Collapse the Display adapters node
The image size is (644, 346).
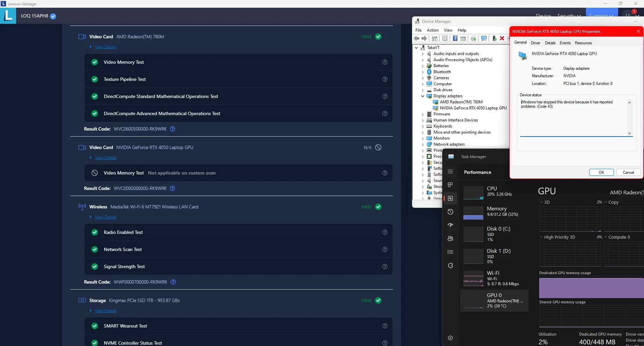pos(423,96)
